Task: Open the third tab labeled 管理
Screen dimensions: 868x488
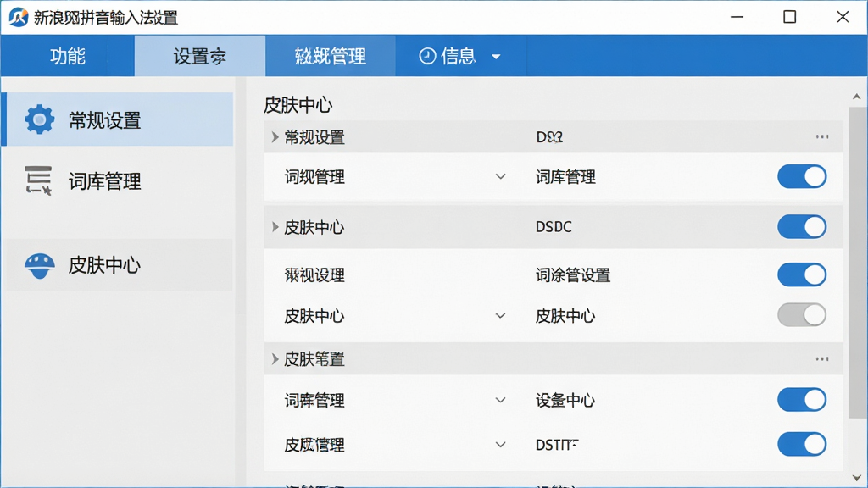Action: (331, 56)
